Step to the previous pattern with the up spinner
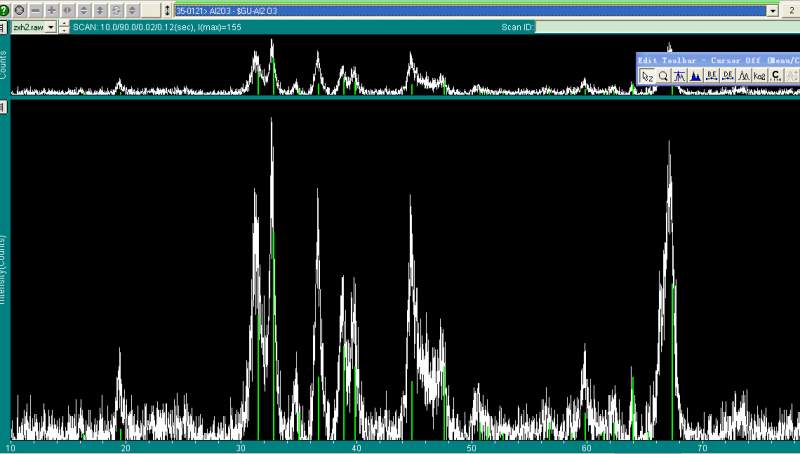The height and width of the screenshot is (454, 800). (63, 24)
